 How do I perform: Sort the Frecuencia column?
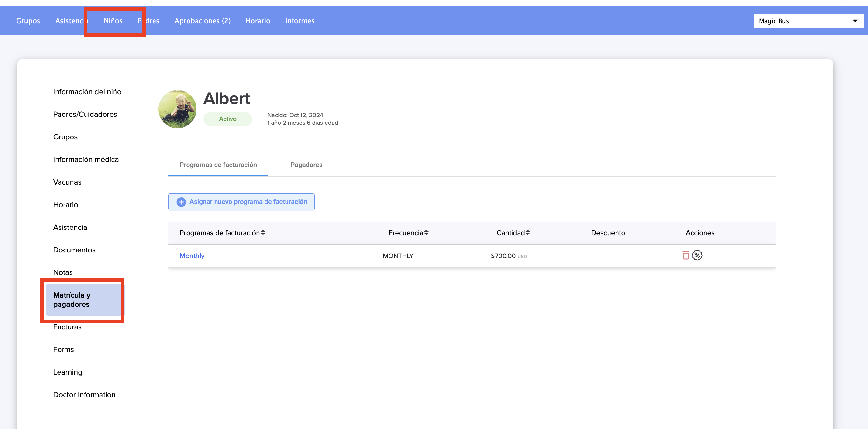point(426,233)
